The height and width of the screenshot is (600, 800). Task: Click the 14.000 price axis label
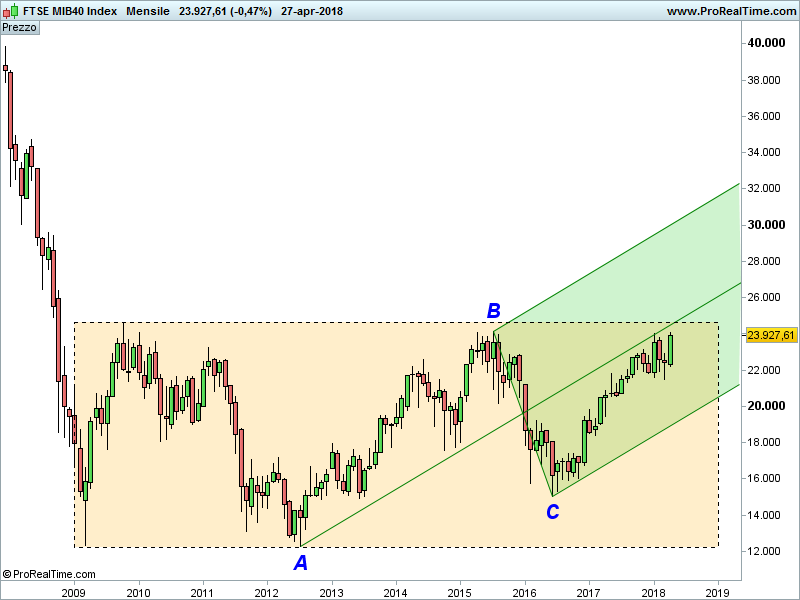click(764, 515)
